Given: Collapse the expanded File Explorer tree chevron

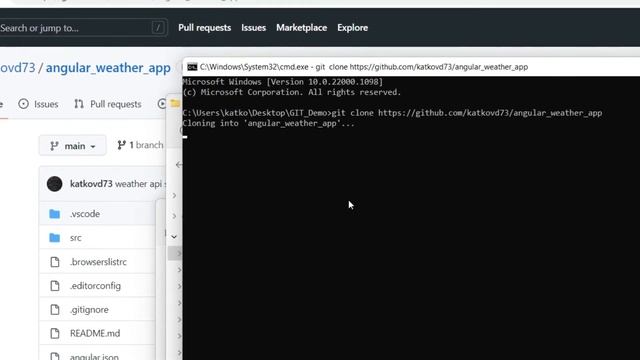Looking at the screenshot, I should 174,237.
